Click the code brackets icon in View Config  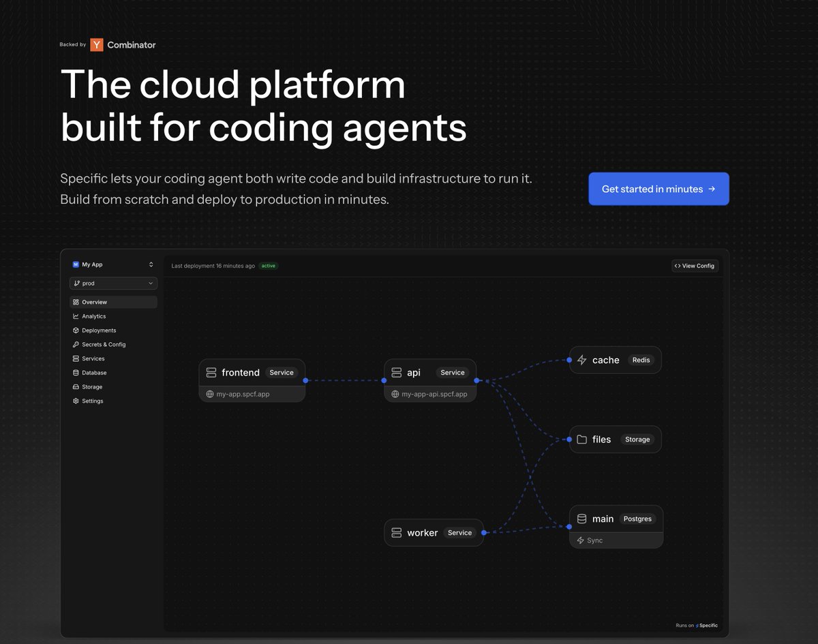coord(678,266)
